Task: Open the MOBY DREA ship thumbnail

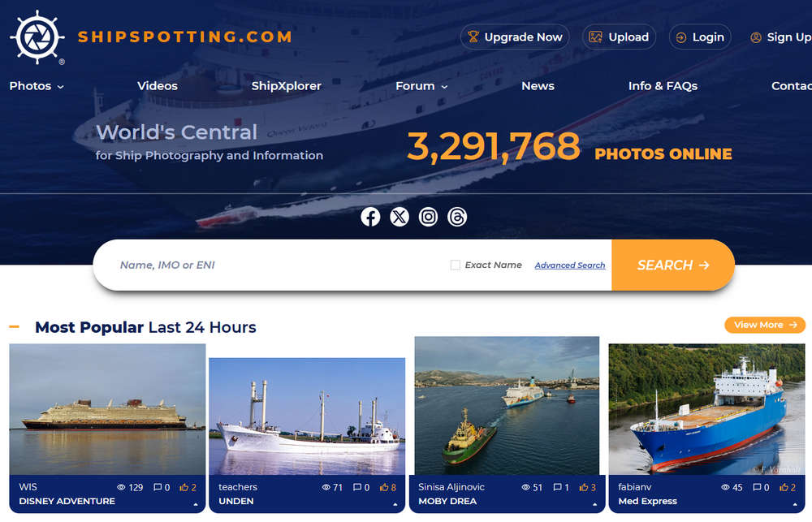Action: (x=507, y=405)
